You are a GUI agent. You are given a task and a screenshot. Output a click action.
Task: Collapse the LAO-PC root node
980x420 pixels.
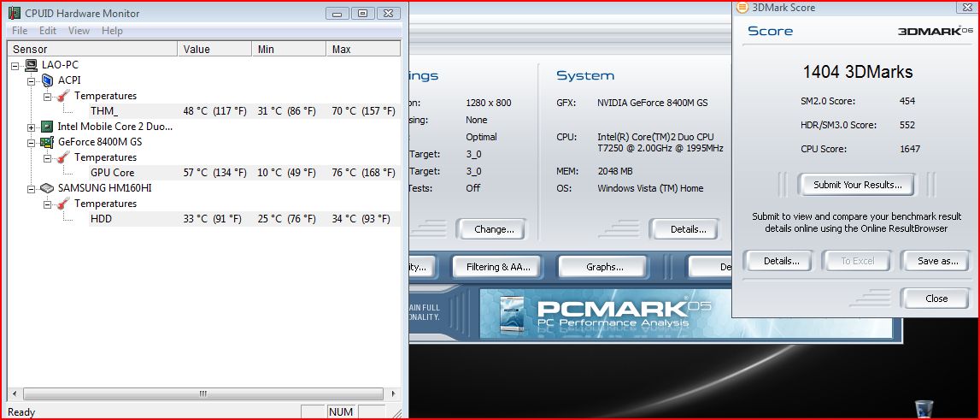coord(15,65)
